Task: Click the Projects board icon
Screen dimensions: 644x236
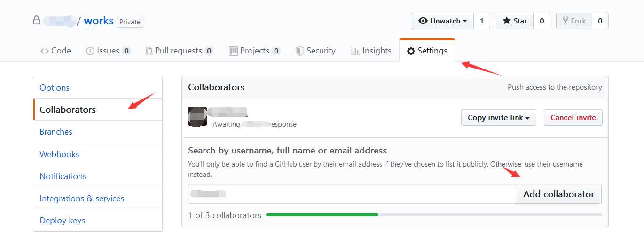Action: pos(233,51)
